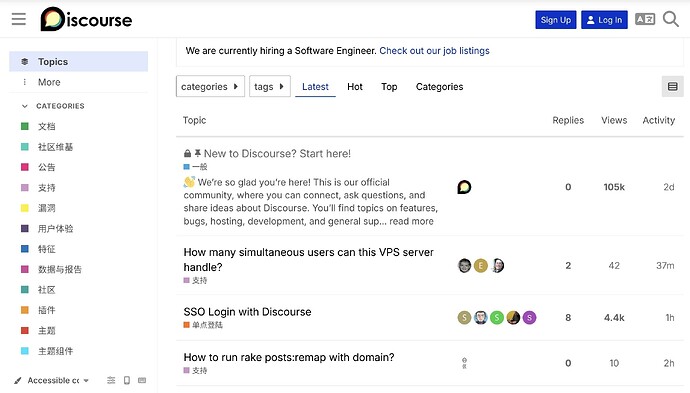Open the 用户体验 category
Screen dimensions: 690x393
pyautogui.click(x=55, y=228)
